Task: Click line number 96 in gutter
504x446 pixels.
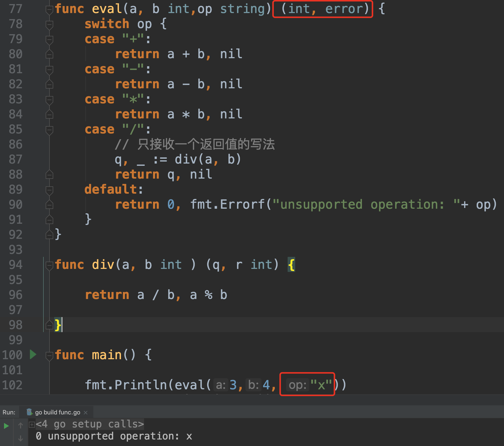Action: (16, 295)
